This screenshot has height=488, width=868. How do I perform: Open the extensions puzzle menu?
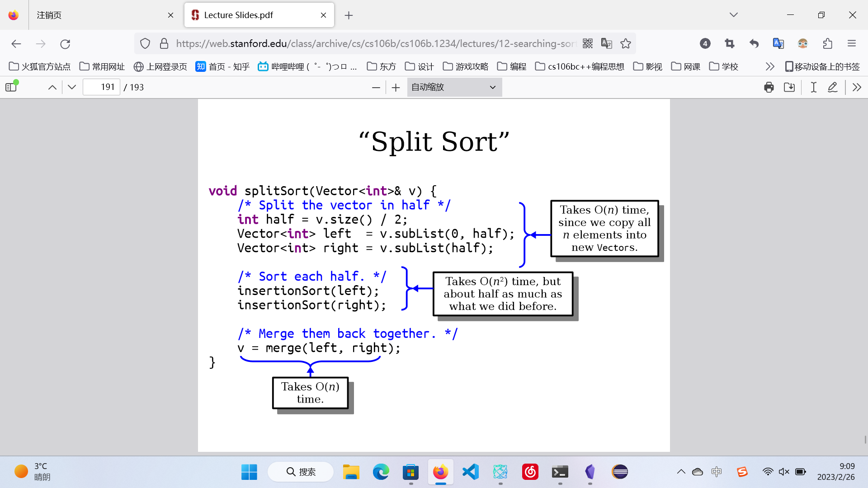coord(827,43)
